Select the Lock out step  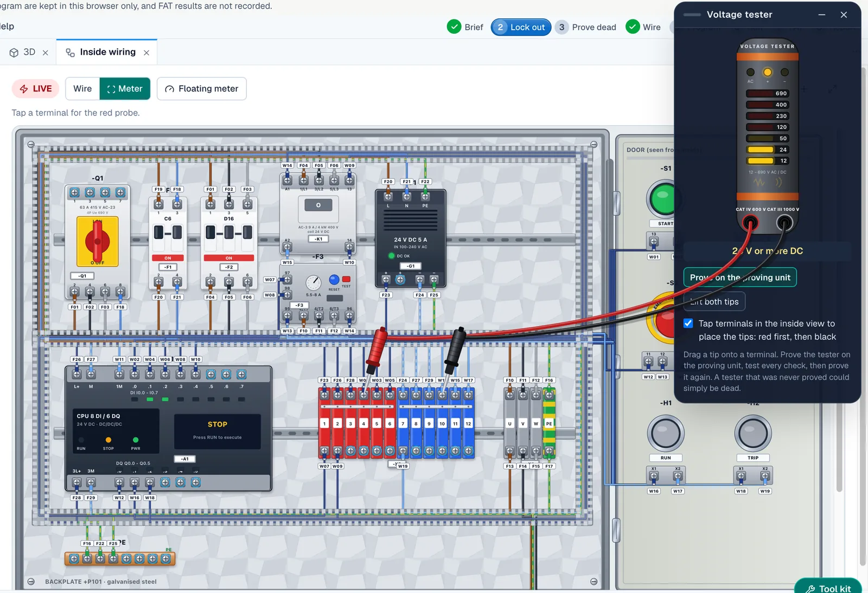[x=521, y=27]
